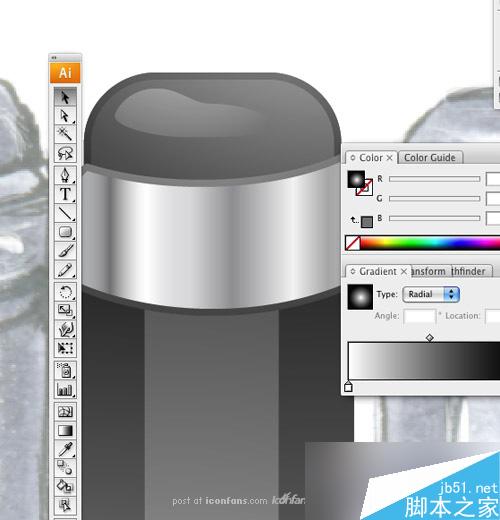Cycle Color panel view with double-arrow

[x=353, y=158]
